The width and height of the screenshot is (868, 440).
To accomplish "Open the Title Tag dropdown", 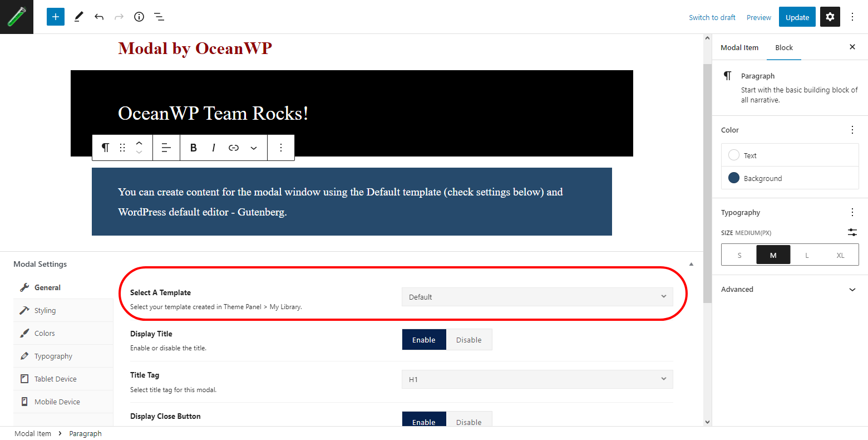I will point(537,379).
